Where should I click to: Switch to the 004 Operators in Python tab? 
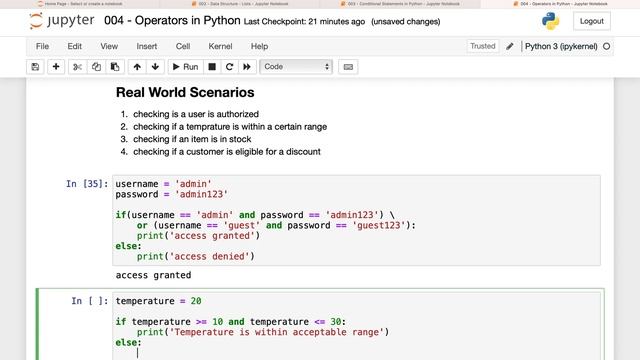coord(560,4)
